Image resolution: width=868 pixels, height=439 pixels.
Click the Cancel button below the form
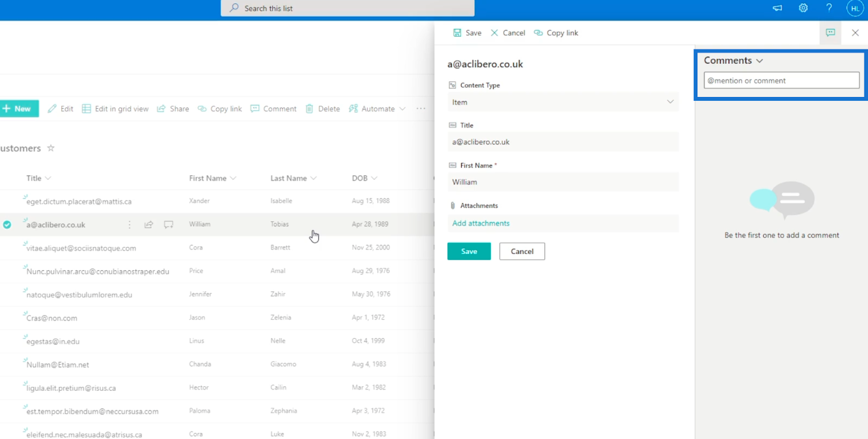522,251
